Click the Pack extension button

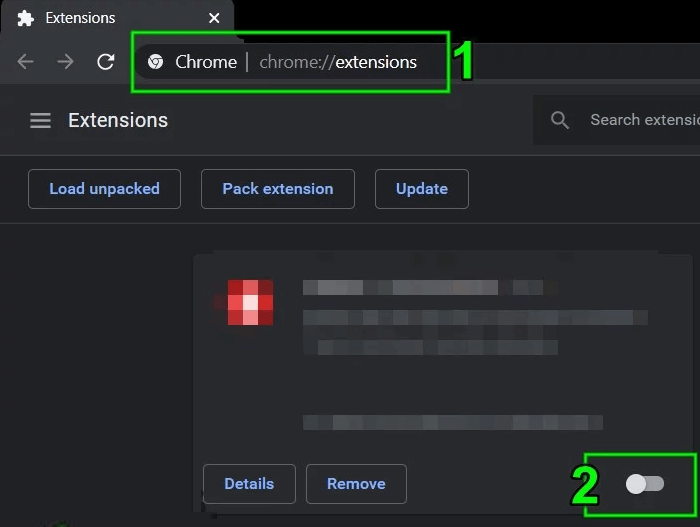coord(278,189)
